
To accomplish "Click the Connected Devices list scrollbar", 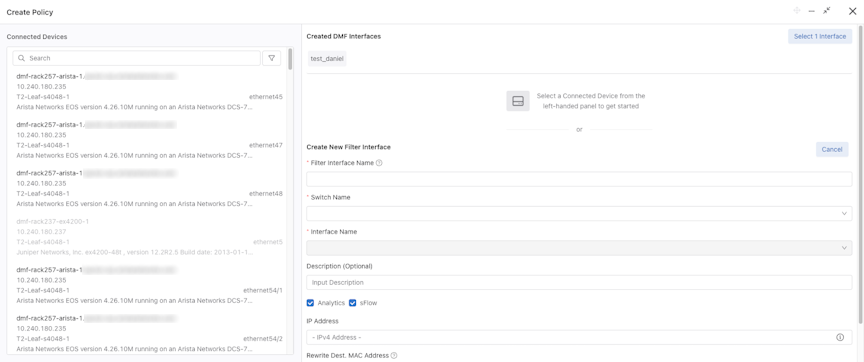I will [x=290, y=58].
